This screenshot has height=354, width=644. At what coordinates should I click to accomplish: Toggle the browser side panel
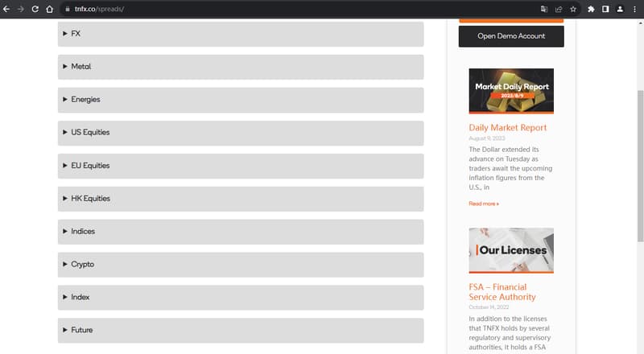[x=605, y=9]
